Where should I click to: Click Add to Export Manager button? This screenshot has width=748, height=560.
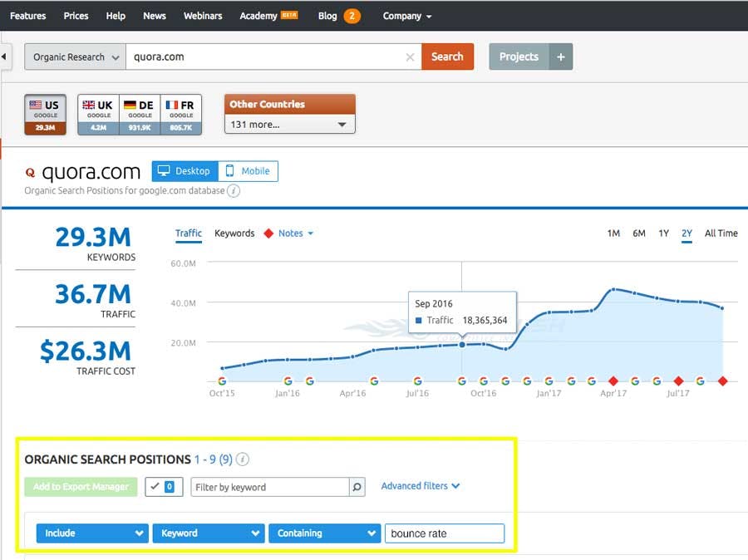[x=81, y=487]
